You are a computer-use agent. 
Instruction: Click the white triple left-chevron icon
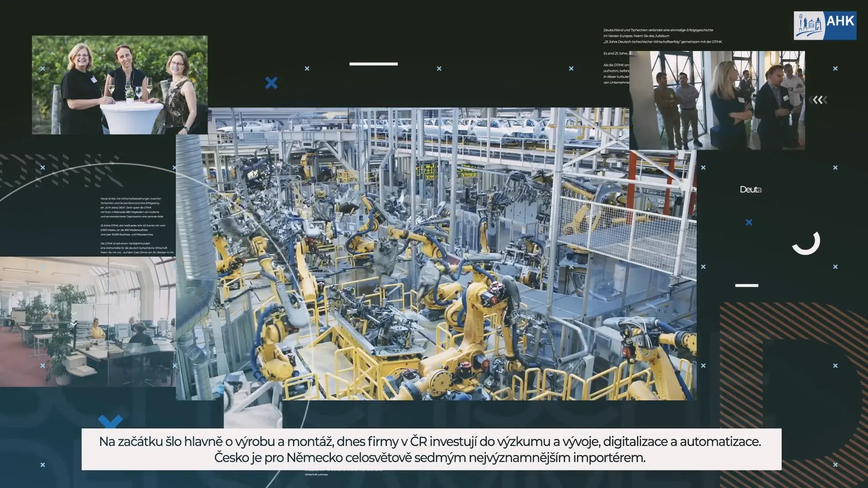[x=817, y=100]
